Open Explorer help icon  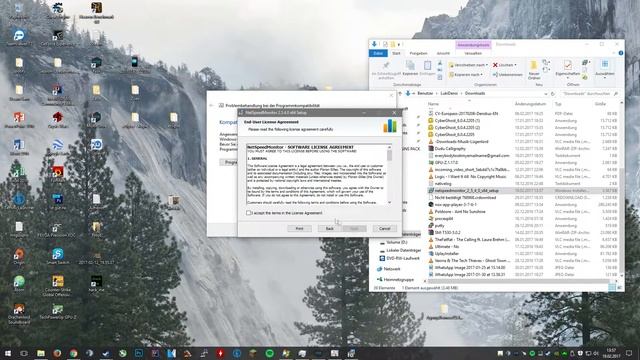tap(620, 53)
